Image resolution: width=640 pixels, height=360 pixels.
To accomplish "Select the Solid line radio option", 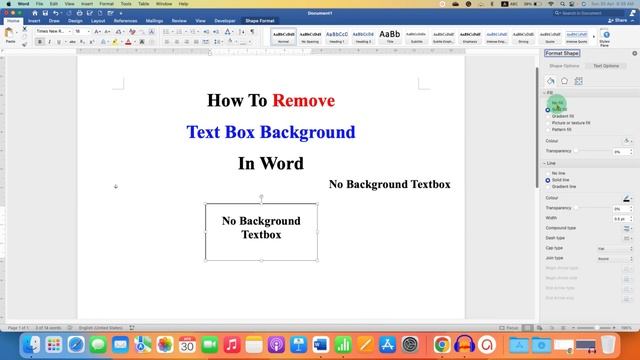I will pos(558,180).
